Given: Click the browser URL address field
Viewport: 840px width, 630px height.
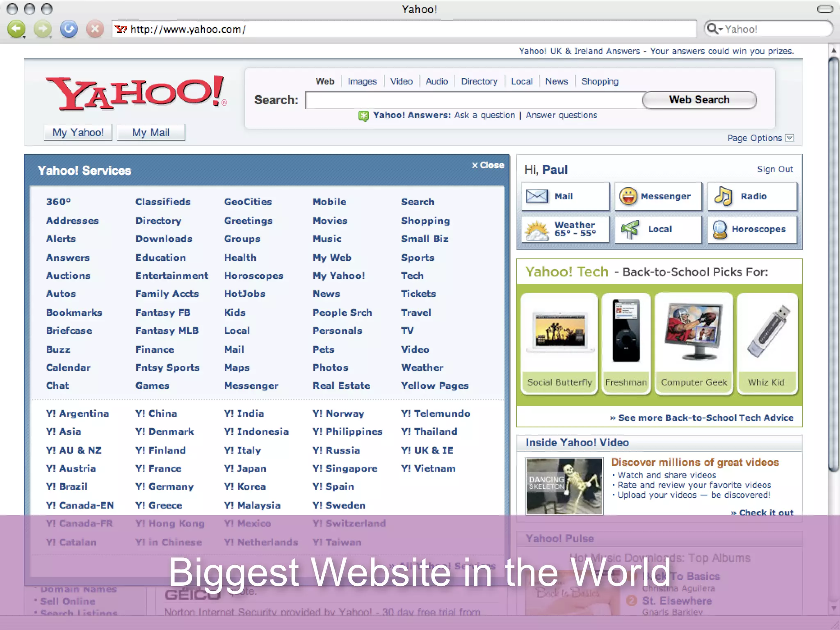Looking at the screenshot, I should pyautogui.click(x=404, y=29).
